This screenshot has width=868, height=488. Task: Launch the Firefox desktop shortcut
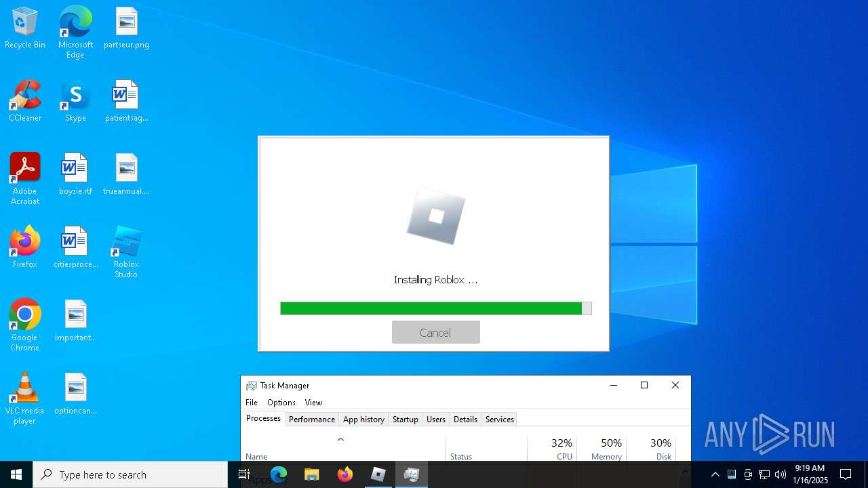25,248
